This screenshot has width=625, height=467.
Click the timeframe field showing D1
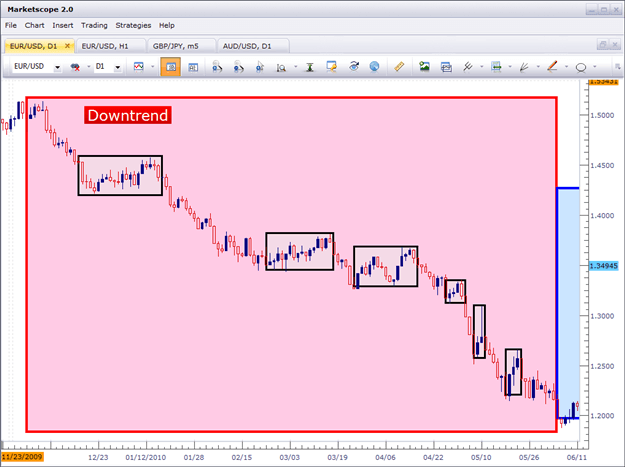103,67
